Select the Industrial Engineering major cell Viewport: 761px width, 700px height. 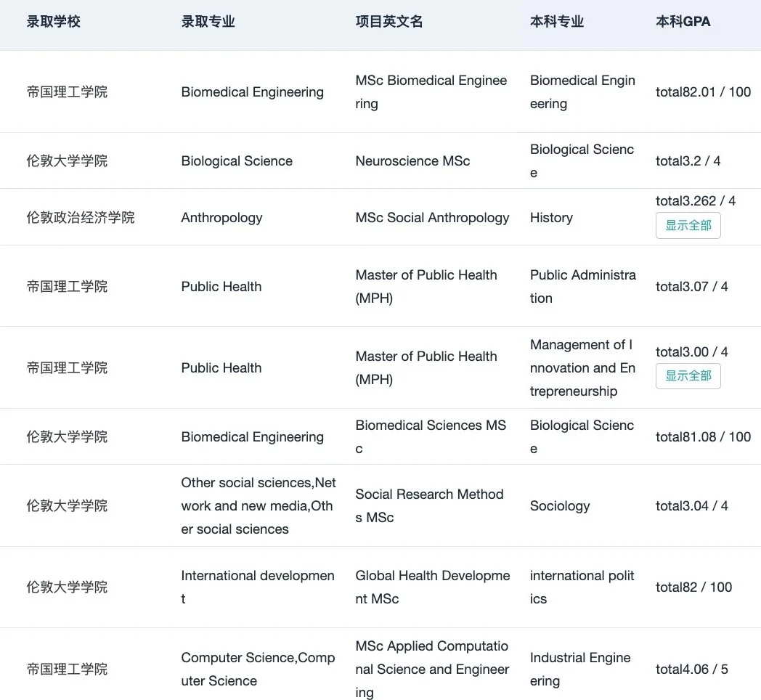580,670
